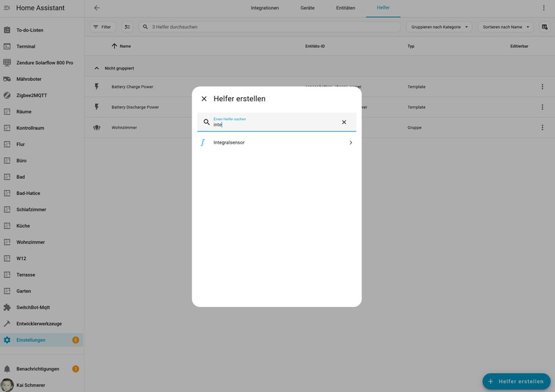Open the Gruppieren nach Kategorie dropdown
The height and width of the screenshot is (392, 555).
point(439,27)
